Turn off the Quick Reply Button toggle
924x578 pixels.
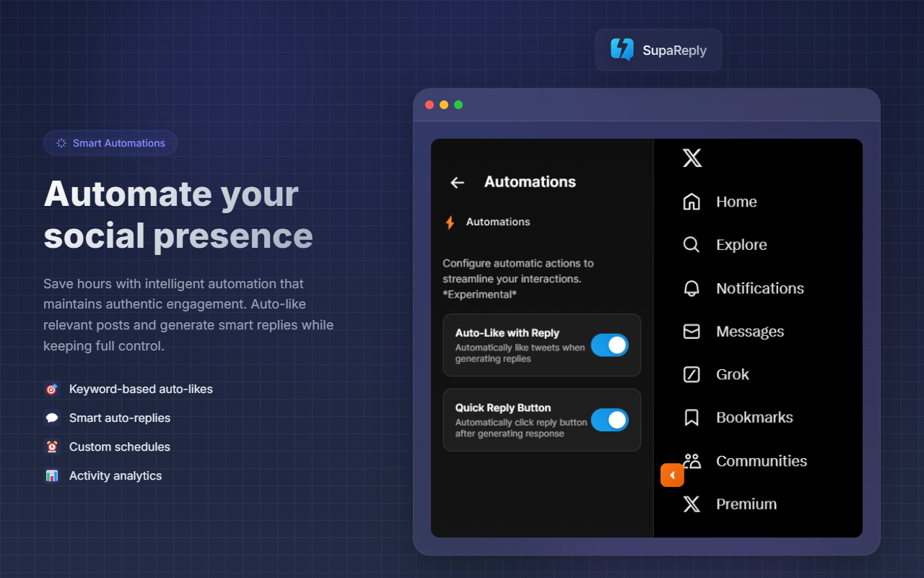click(610, 420)
